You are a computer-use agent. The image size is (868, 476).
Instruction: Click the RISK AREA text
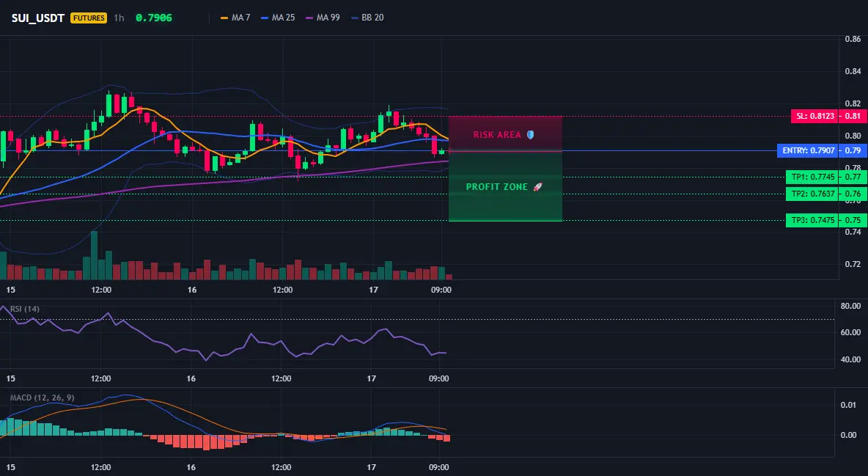coord(497,135)
